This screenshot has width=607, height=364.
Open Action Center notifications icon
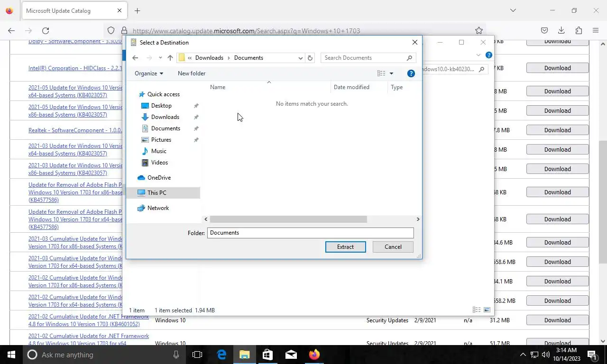tap(592, 355)
